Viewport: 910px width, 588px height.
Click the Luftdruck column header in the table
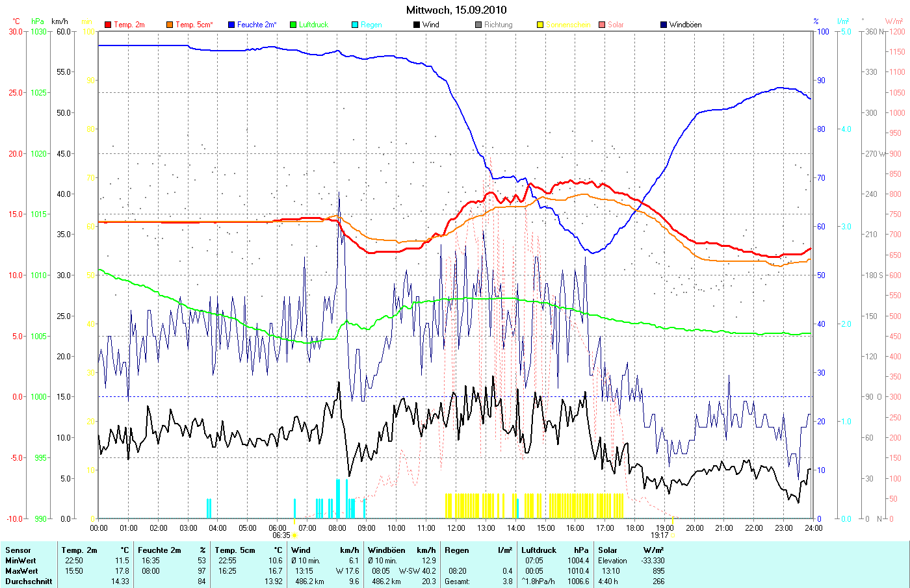[539, 550]
